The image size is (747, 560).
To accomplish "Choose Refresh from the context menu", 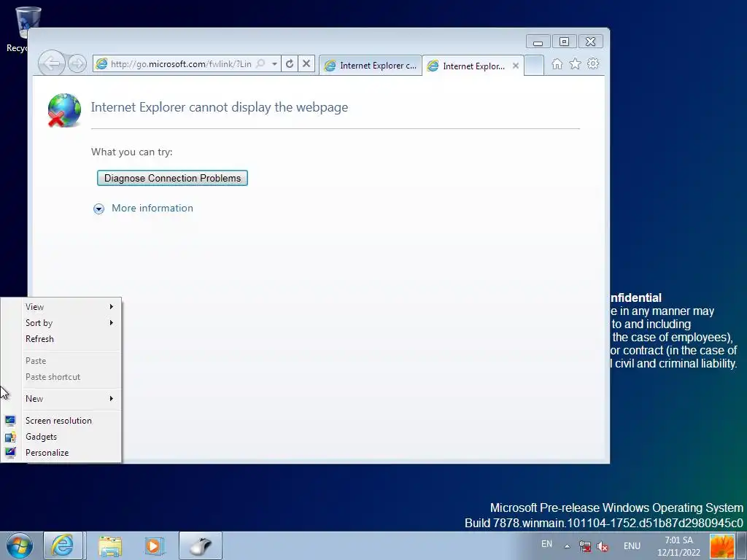I will pos(70,339).
